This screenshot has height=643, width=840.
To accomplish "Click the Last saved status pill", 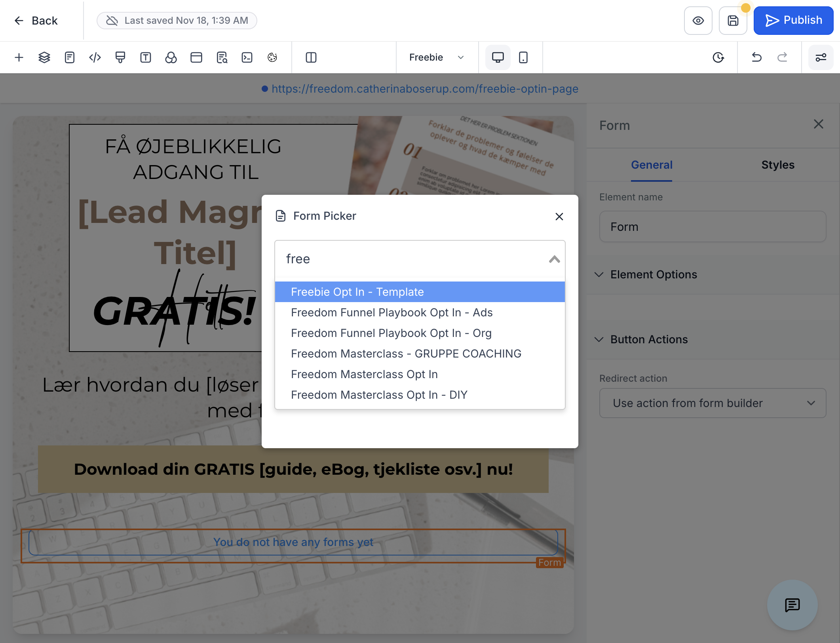I will (x=177, y=21).
